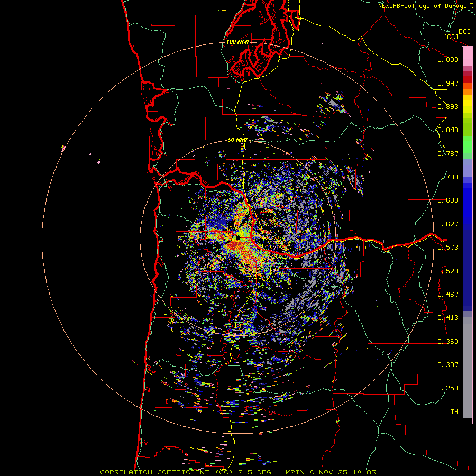Screen dimensions: 476x476
Task: Click the 0.413 scale value
Action: coord(448,318)
